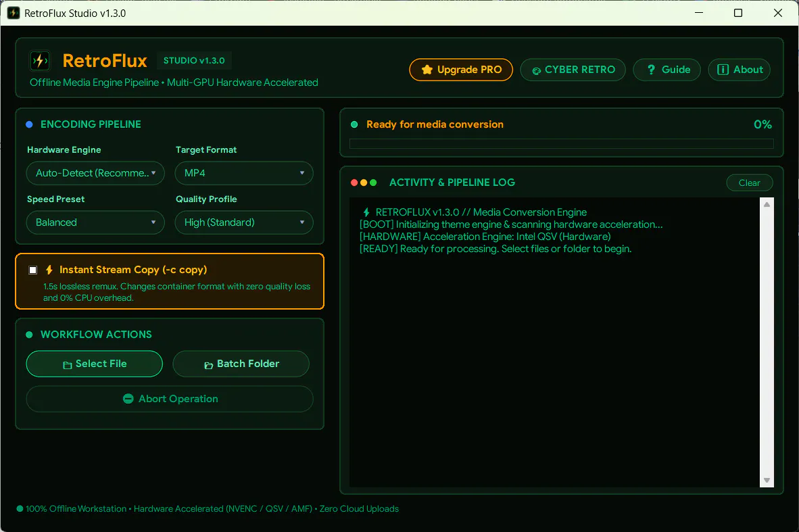Image resolution: width=799 pixels, height=532 pixels.
Task: Maximize the RetroFlux Studio window
Action: click(738, 13)
